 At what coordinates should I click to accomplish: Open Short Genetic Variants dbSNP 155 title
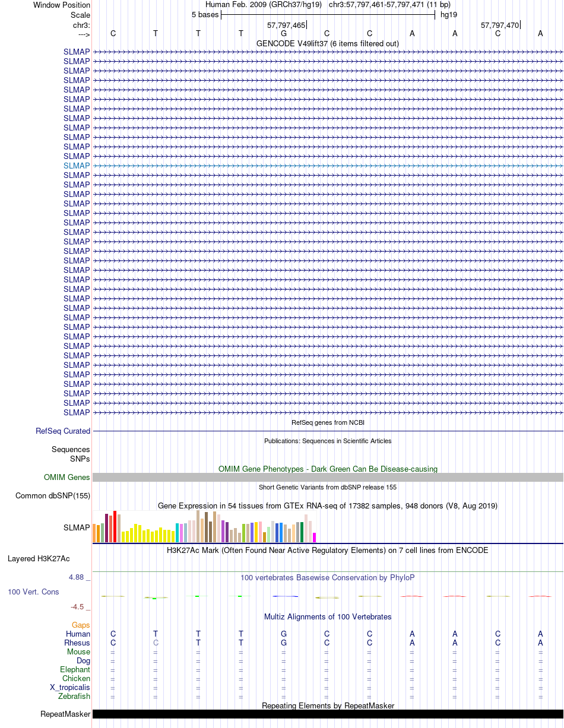coord(328,487)
